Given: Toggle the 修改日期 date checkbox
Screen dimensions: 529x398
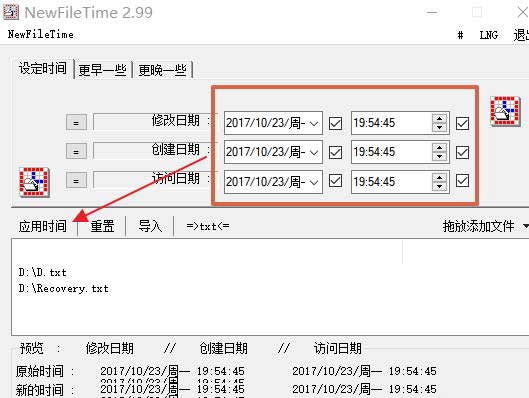Looking at the screenshot, I should [335, 123].
